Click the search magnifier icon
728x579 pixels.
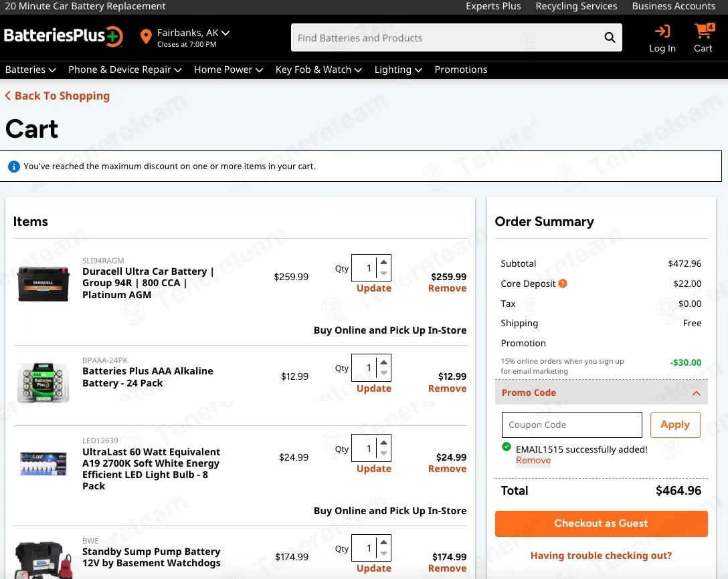tap(610, 37)
